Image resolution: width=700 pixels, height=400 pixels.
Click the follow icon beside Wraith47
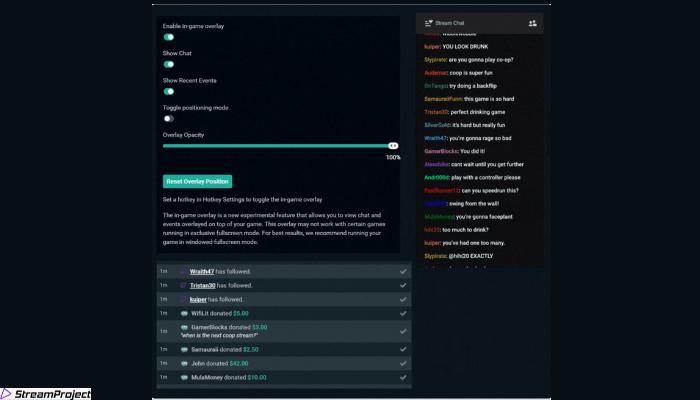click(x=183, y=271)
